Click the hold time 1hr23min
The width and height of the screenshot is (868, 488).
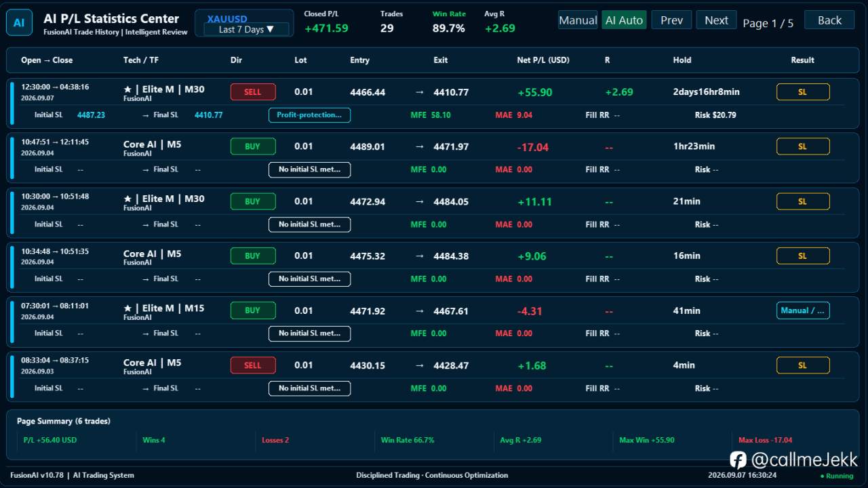pyautogui.click(x=694, y=146)
